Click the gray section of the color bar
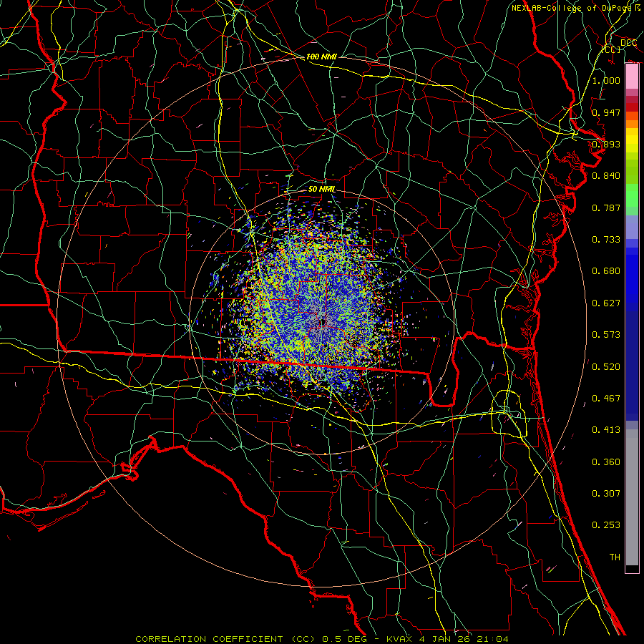The height and width of the screenshot is (644, 644). pos(632,497)
